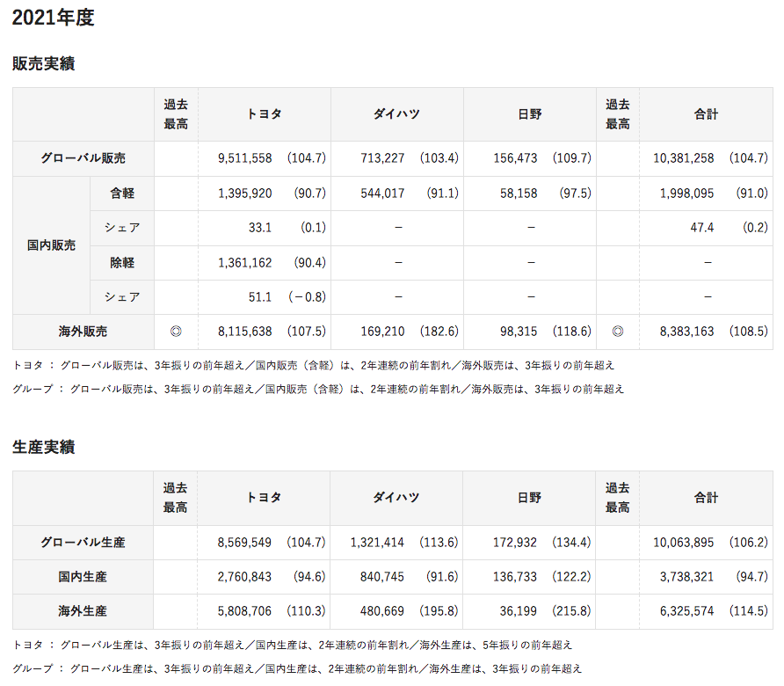Click the 国内販売 row header
Screen dimensions: 784x686
(x=52, y=245)
